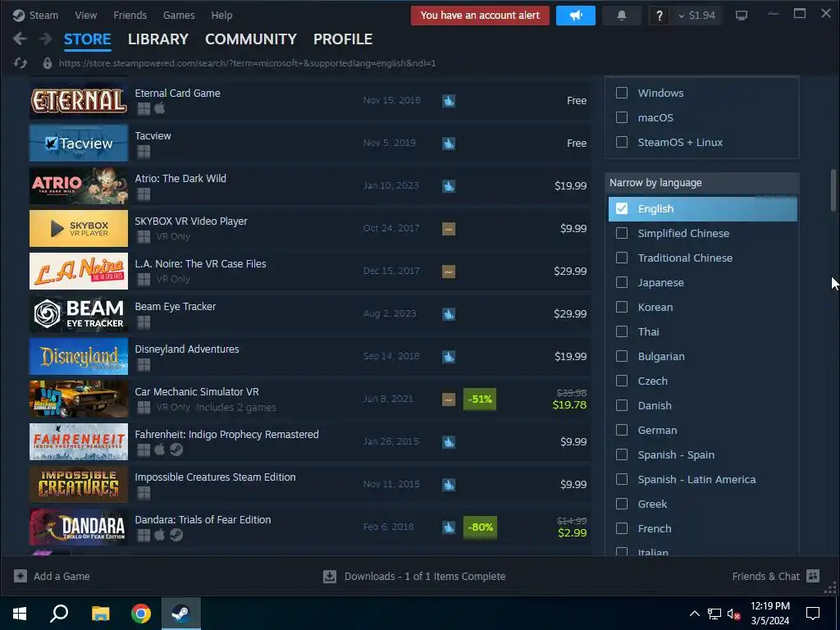840x630 pixels.
Task: Check the Japanese language filter
Action: point(622,282)
